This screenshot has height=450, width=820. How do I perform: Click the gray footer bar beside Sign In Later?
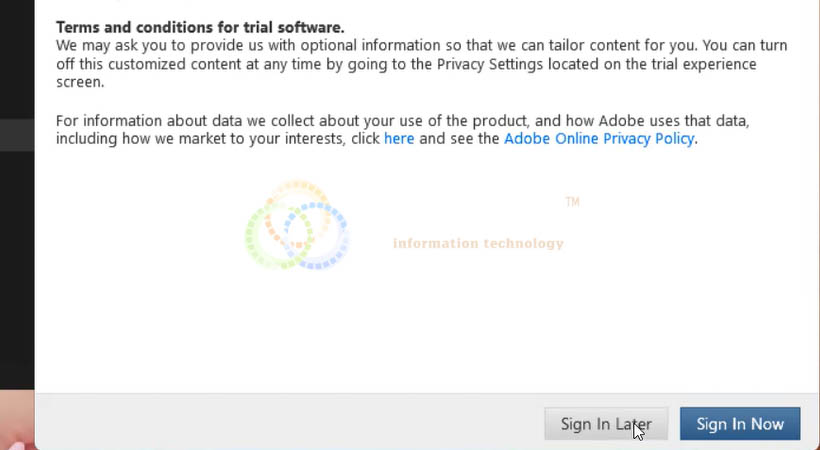[288, 422]
